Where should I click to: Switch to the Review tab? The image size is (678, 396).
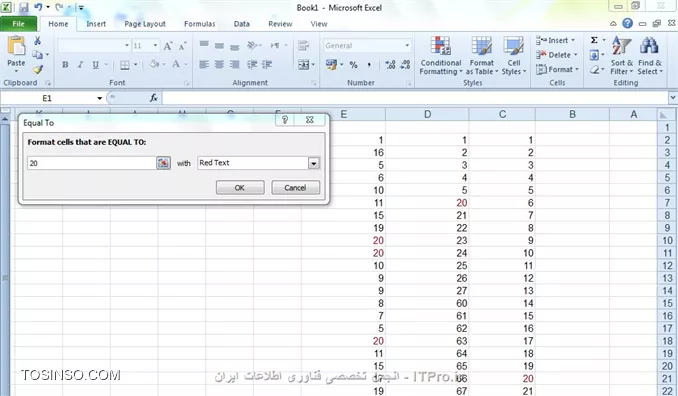click(x=280, y=24)
